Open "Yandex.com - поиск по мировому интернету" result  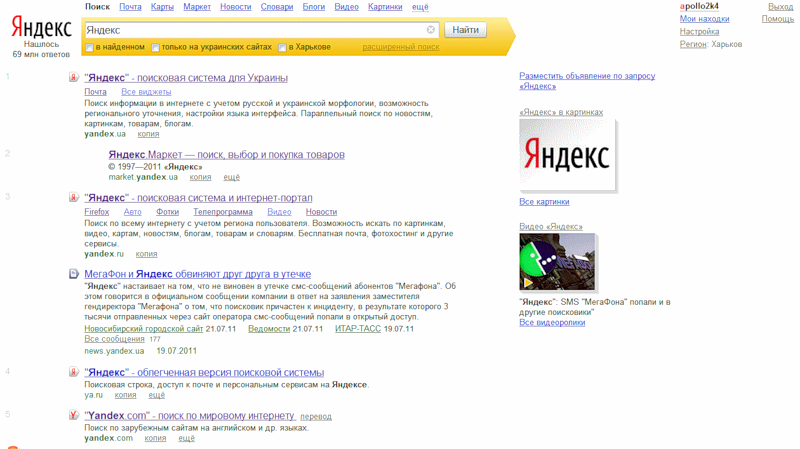point(189,415)
